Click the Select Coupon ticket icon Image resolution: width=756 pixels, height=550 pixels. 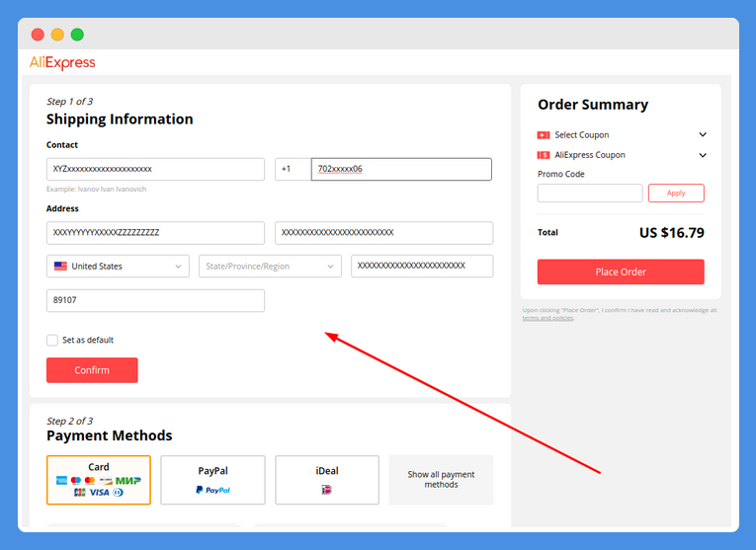pos(544,135)
